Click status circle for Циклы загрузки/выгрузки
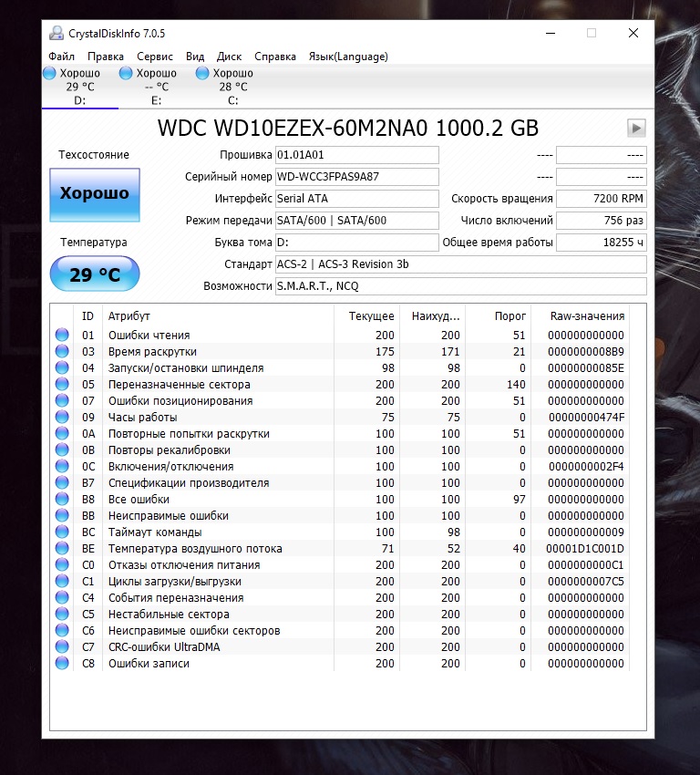This screenshot has width=700, height=775. click(x=62, y=581)
